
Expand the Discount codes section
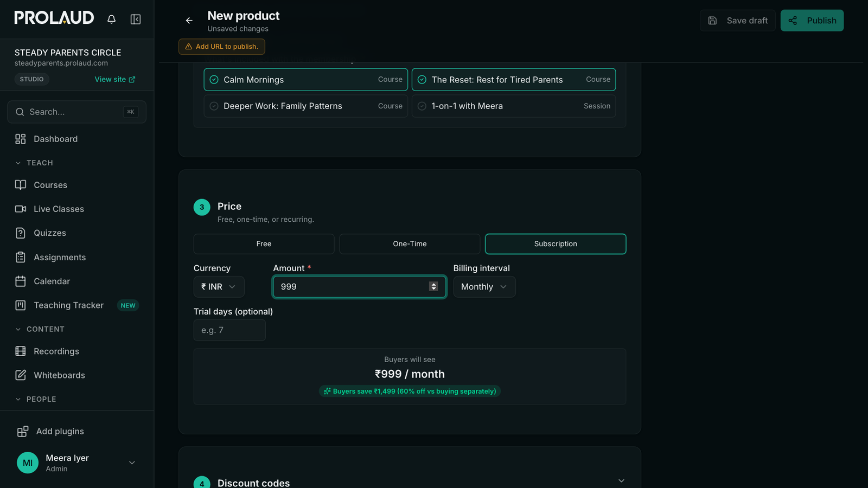pyautogui.click(x=622, y=481)
